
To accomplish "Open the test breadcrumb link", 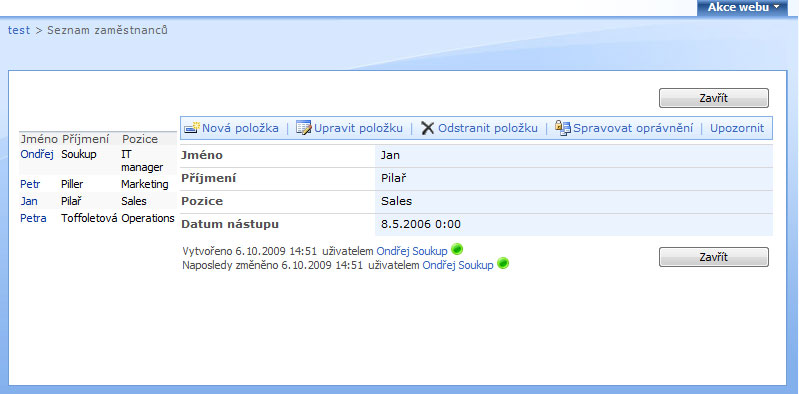I will coord(19,30).
